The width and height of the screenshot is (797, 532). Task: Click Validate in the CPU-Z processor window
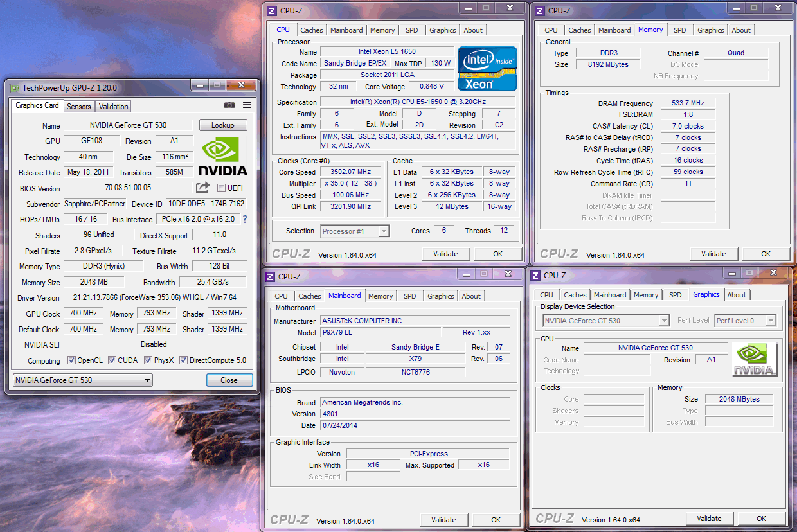click(x=445, y=254)
